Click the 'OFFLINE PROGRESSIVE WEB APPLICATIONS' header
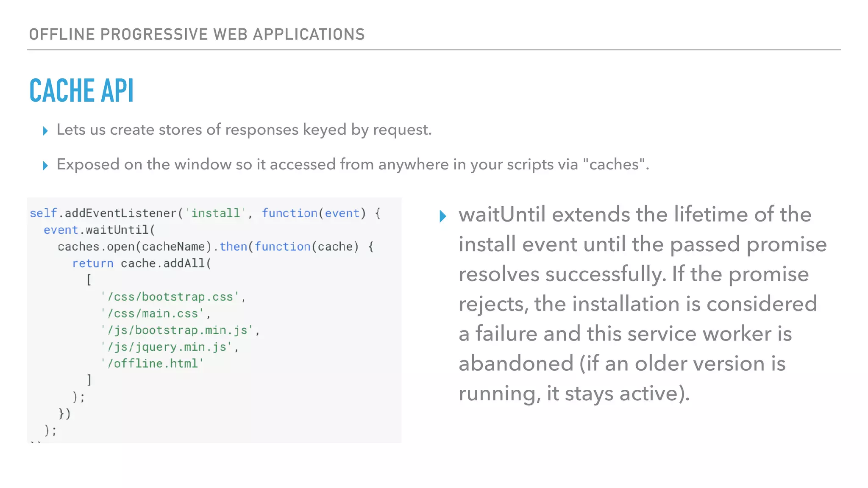The height and width of the screenshot is (488, 868). point(197,34)
